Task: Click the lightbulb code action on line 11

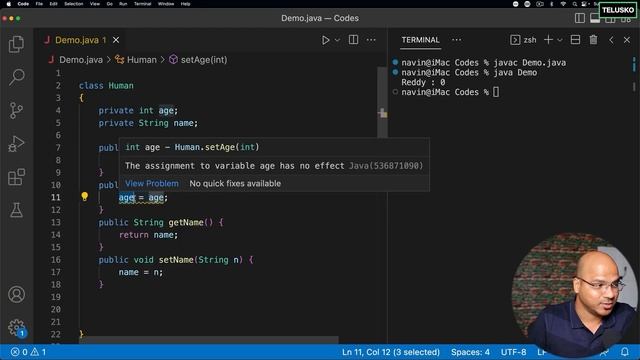Action: click(84, 197)
